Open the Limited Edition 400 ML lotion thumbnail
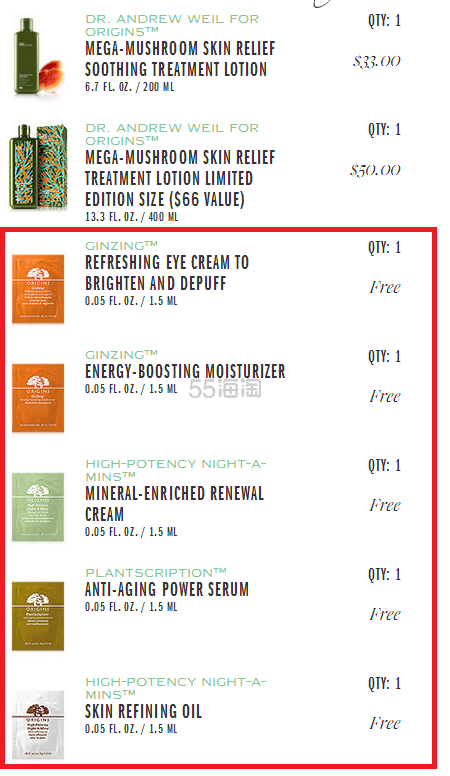This screenshot has height=776, width=450. click(39, 167)
